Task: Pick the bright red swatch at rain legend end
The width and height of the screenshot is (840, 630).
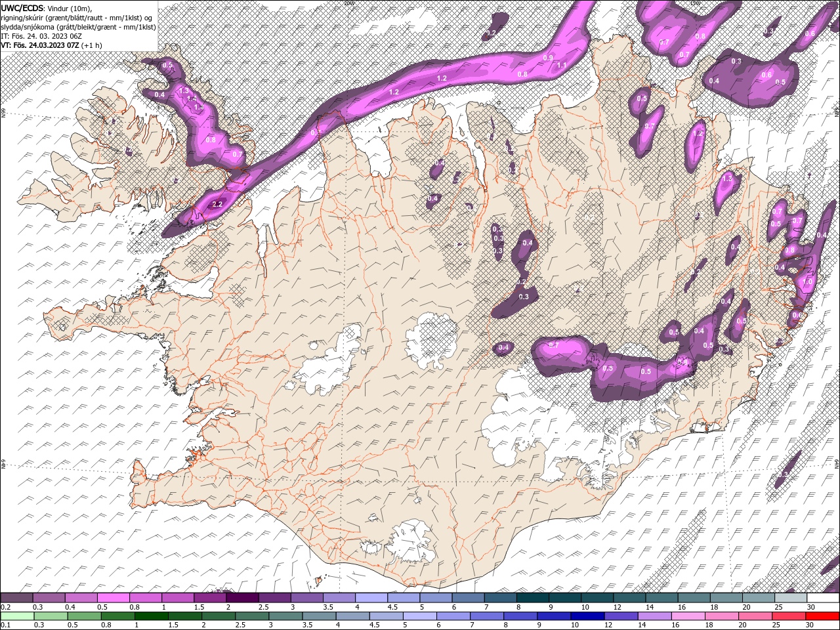Action: (822, 616)
